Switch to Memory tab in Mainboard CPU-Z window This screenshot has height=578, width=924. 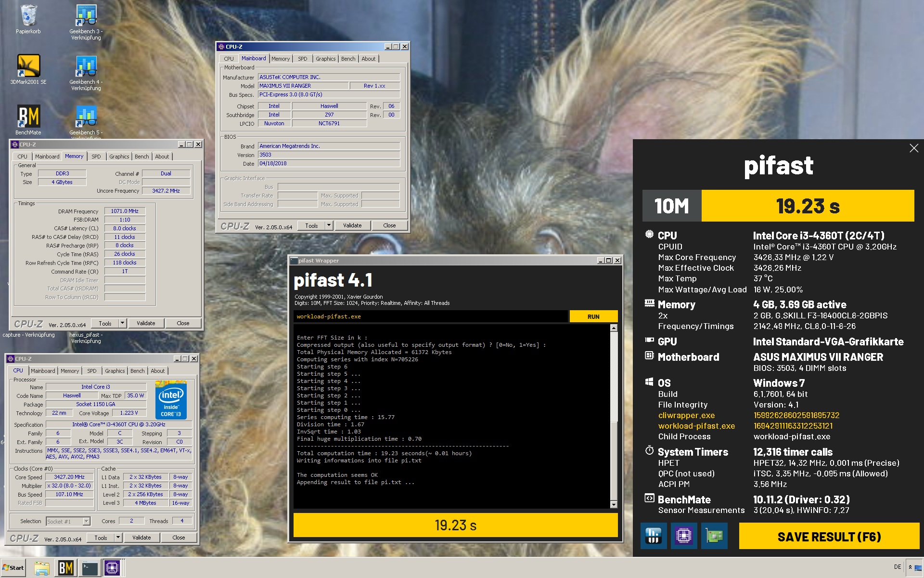coord(281,59)
